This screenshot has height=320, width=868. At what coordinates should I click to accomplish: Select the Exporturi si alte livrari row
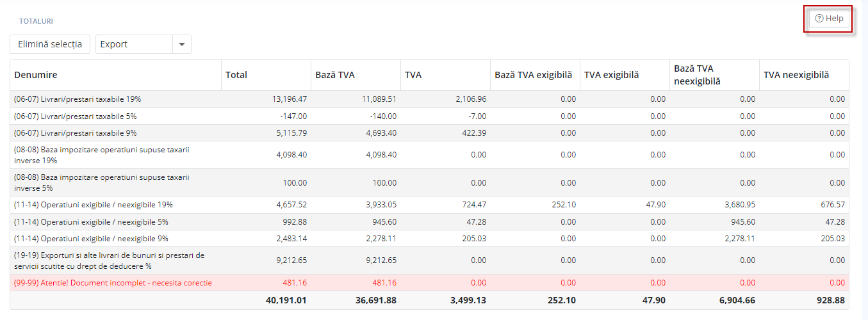109,260
